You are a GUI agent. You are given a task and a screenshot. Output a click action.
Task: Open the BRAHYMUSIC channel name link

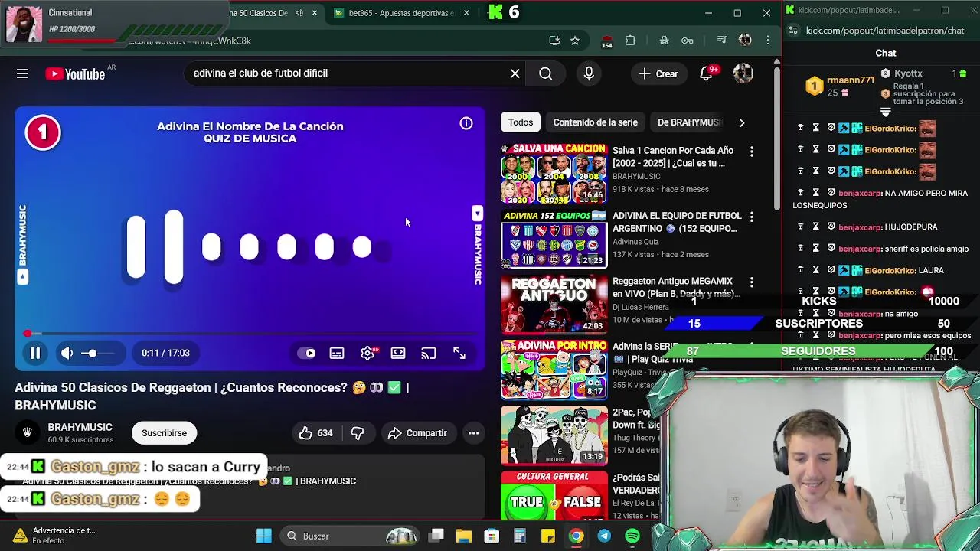80,427
